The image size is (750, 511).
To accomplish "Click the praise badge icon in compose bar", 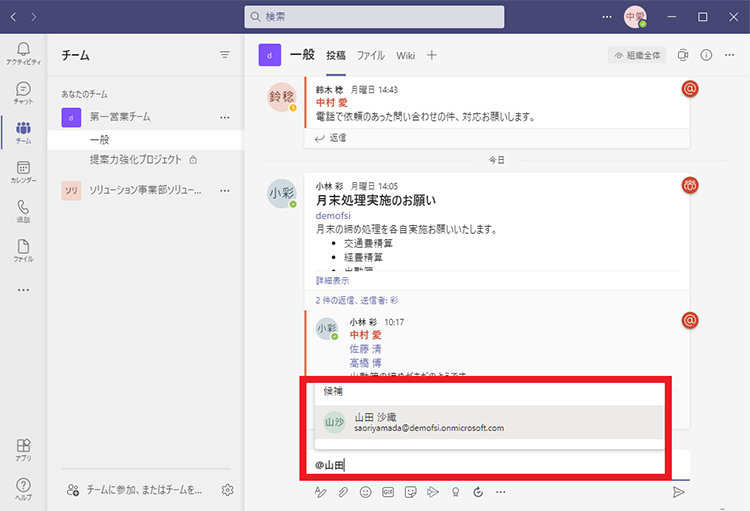I will coord(455,492).
